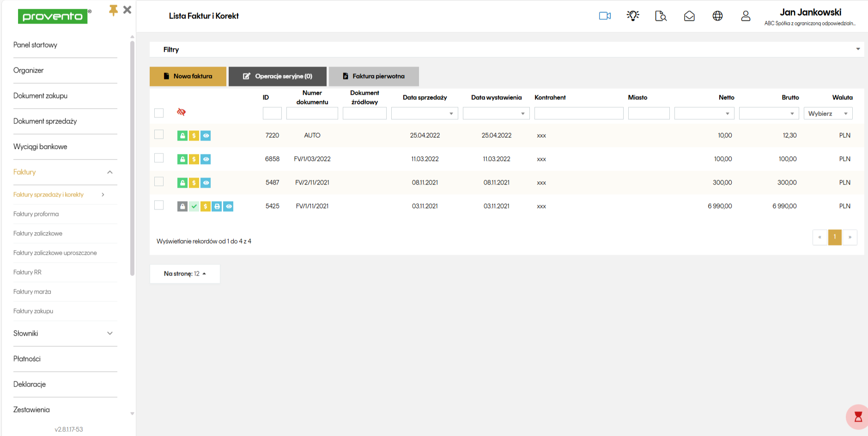
Task: Click the pin icon beside the logo
Action: 113,10
